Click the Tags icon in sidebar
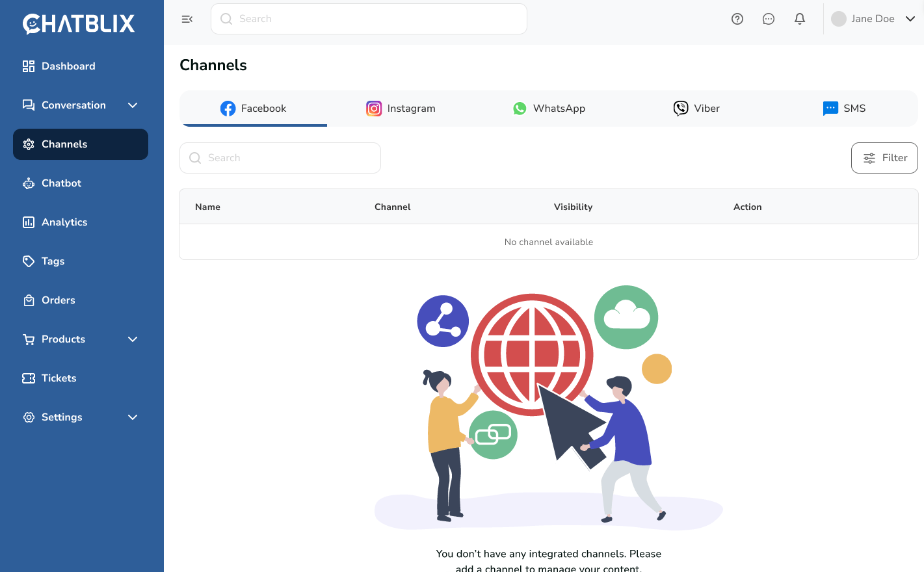The image size is (924, 572). (29, 261)
